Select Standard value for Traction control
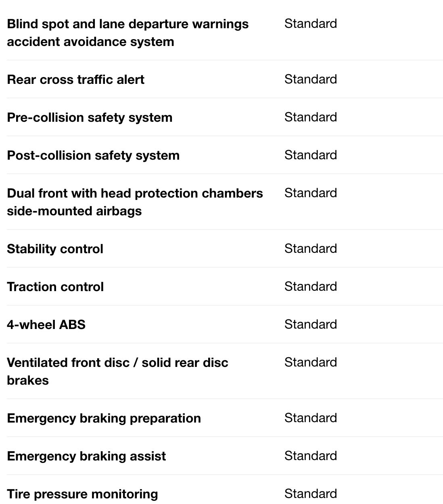Screen dimensions: 443x504 [x=310, y=286]
